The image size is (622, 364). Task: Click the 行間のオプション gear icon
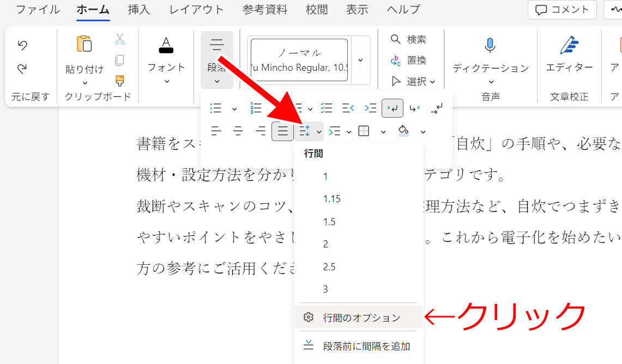pyautogui.click(x=308, y=317)
